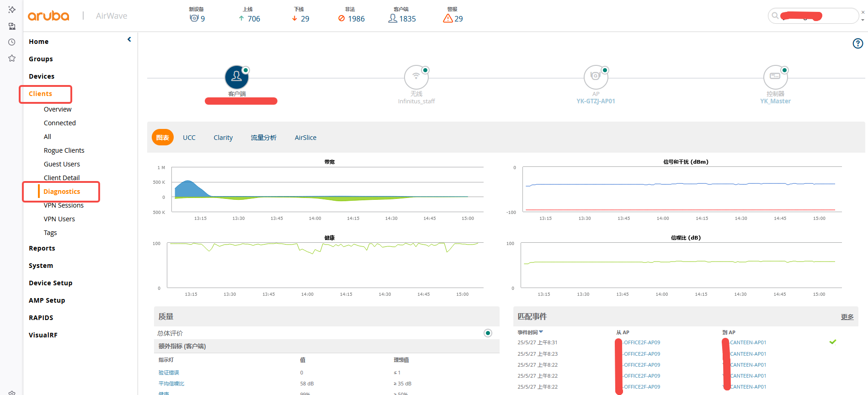Viewport: 868px width, 395px height.
Task: Expand the search options dropdown arrow
Action: (863, 20)
